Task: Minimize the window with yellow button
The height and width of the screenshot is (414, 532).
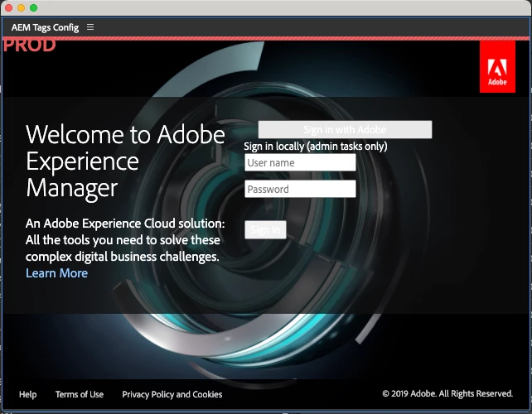Action: pos(21,7)
